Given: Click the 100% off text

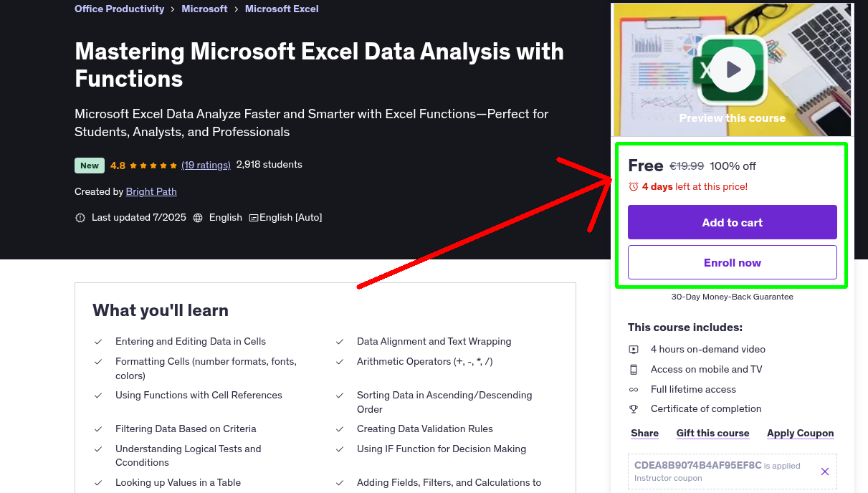Looking at the screenshot, I should [x=733, y=166].
